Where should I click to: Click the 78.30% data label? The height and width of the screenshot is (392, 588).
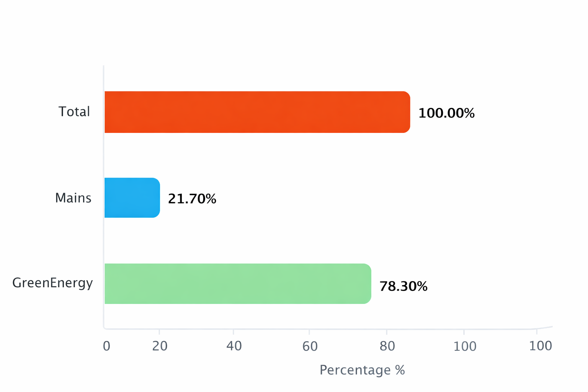pyautogui.click(x=403, y=286)
